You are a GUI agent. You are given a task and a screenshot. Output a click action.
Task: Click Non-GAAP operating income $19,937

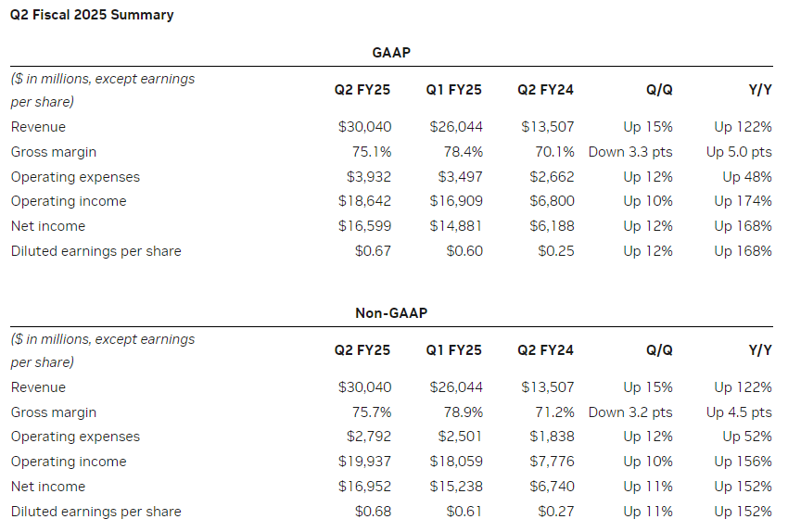click(364, 462)
